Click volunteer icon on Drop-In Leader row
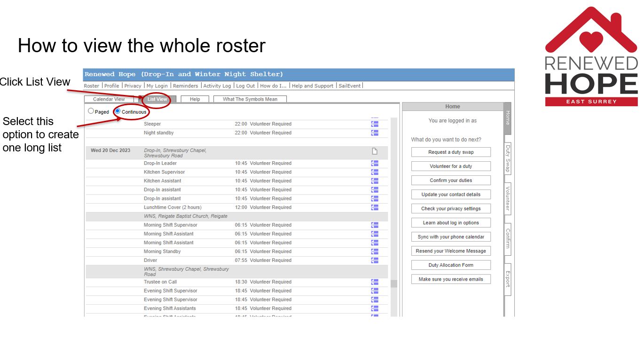The height and width of the screenshot is (339, 644). pyautogui.click(x=375, y=163)
